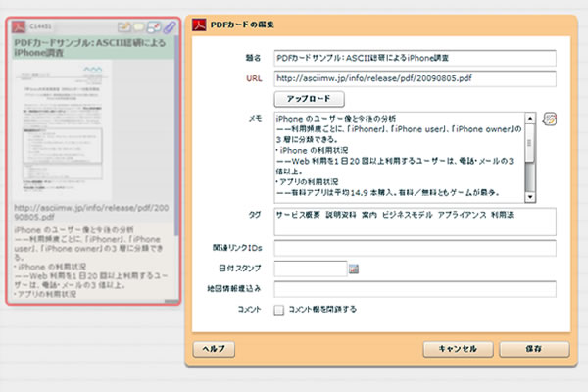588x392 pixels.
Task: Click the PDF icon in the PDFカードの編集 title
Action: click(198, 26)
